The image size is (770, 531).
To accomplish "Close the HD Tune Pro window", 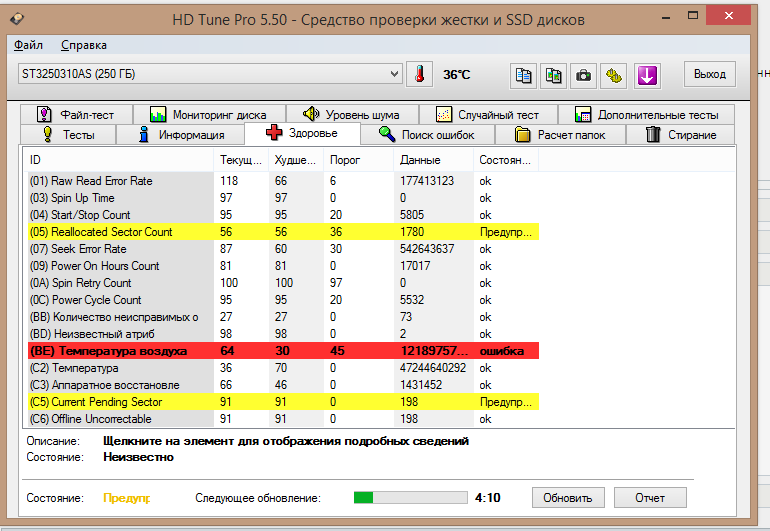I will pyautogui.click(x=729, y=16).
